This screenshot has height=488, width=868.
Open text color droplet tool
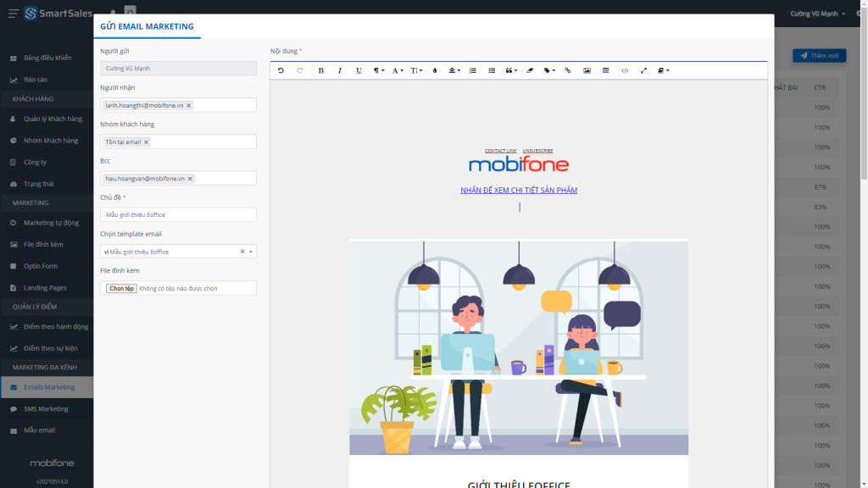point(435,70)
